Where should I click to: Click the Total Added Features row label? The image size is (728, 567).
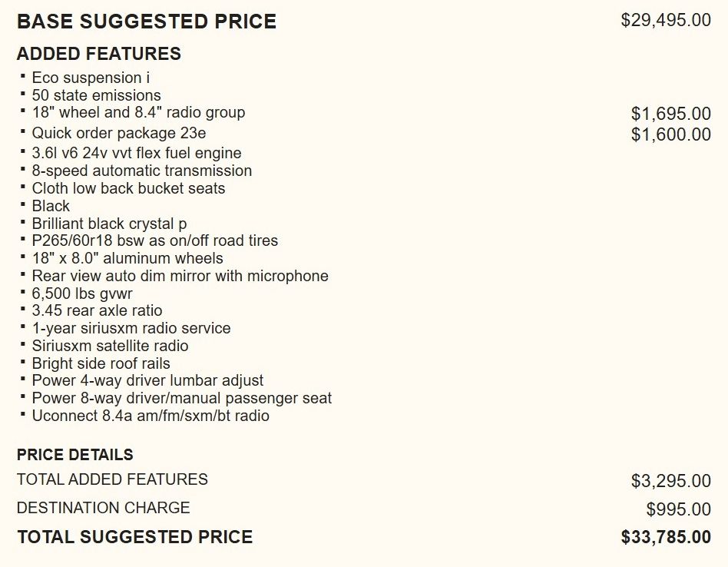point(112,479)
